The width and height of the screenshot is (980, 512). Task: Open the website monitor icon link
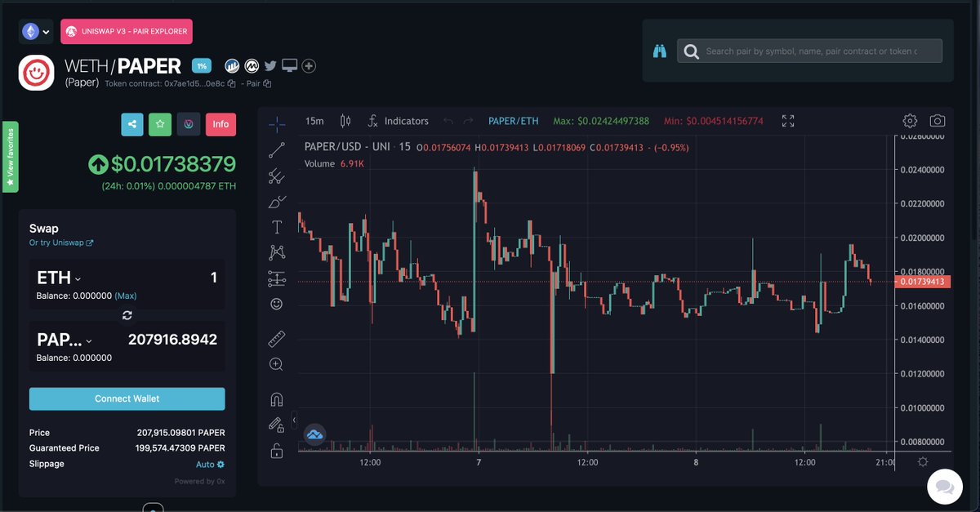290,65
